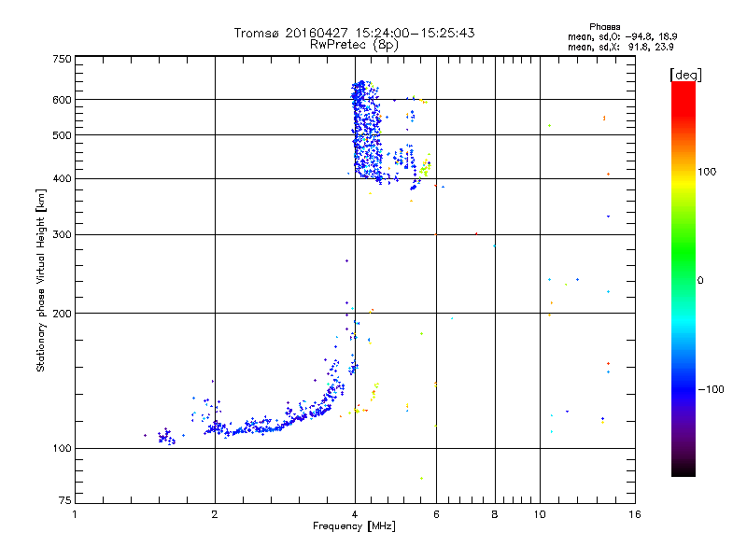
Task: Click the x-axis tick label '1'
Action: point(75,514)
